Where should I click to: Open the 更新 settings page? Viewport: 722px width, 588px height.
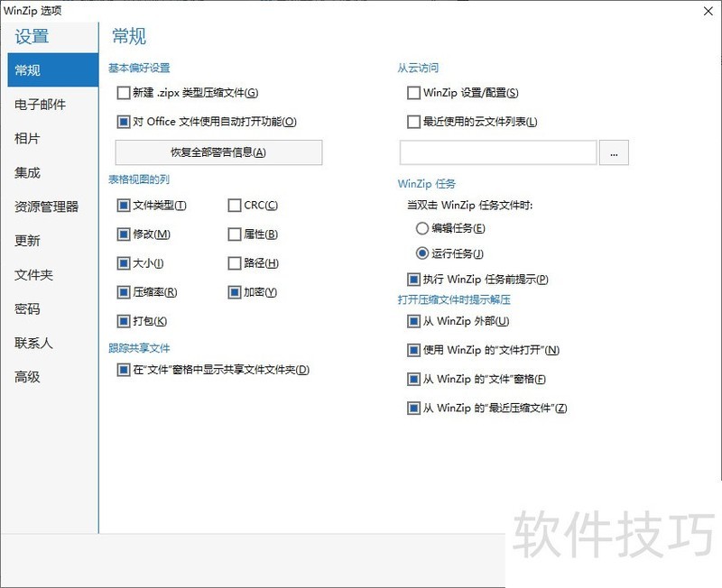point(53,241)
